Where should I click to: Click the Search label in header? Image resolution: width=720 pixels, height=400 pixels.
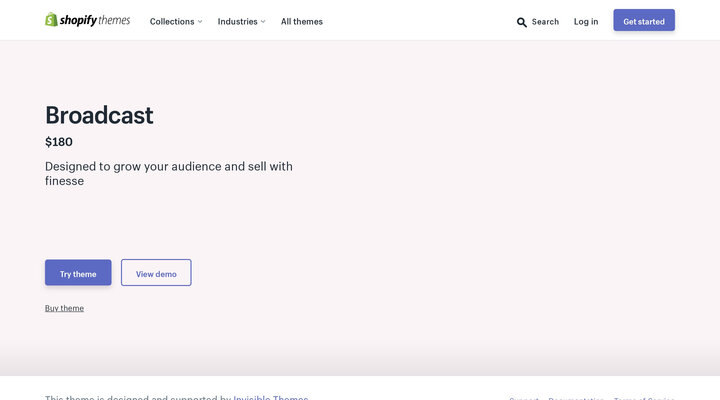pyautogui.click(x=545, y=22)
